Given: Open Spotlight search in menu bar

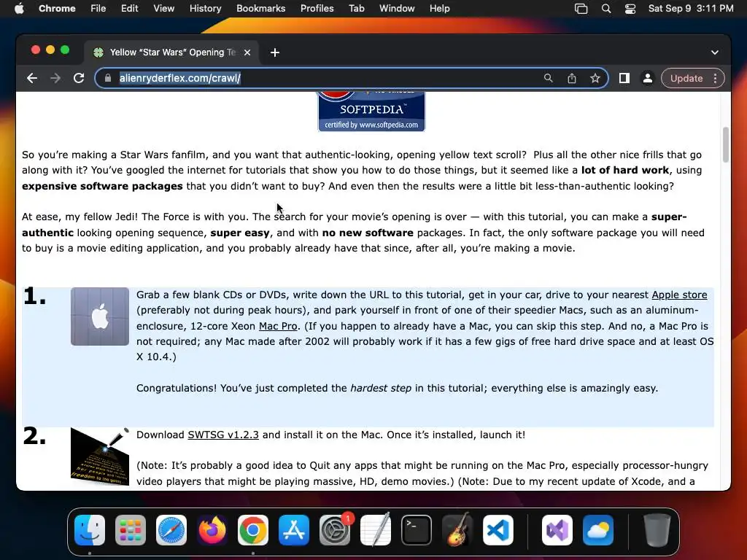Looking at the screenshot, I should (x=606, y=9).
